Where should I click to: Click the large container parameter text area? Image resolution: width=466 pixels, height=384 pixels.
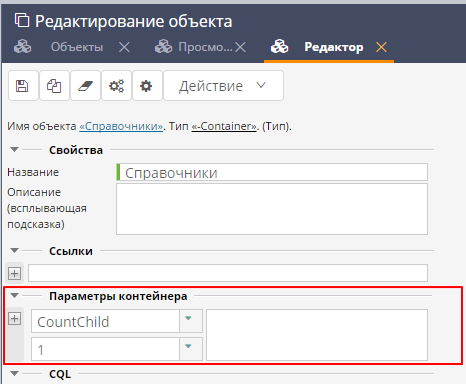317,335
